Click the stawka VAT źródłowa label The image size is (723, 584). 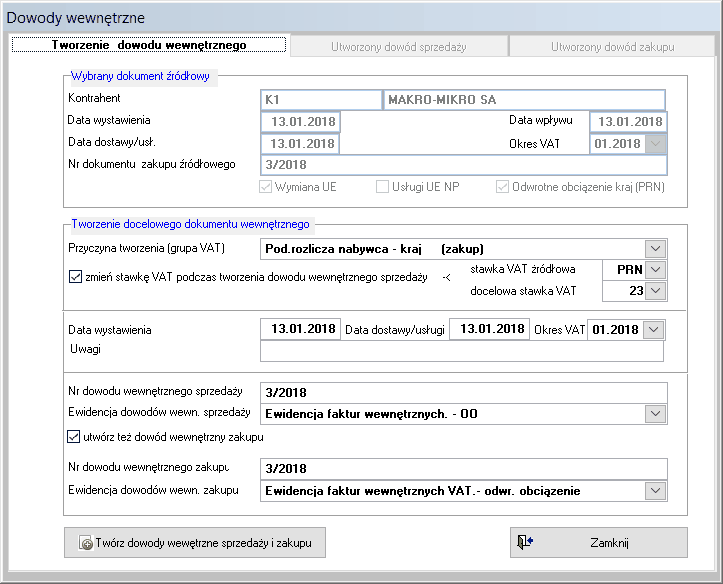(x=522, y=269)
